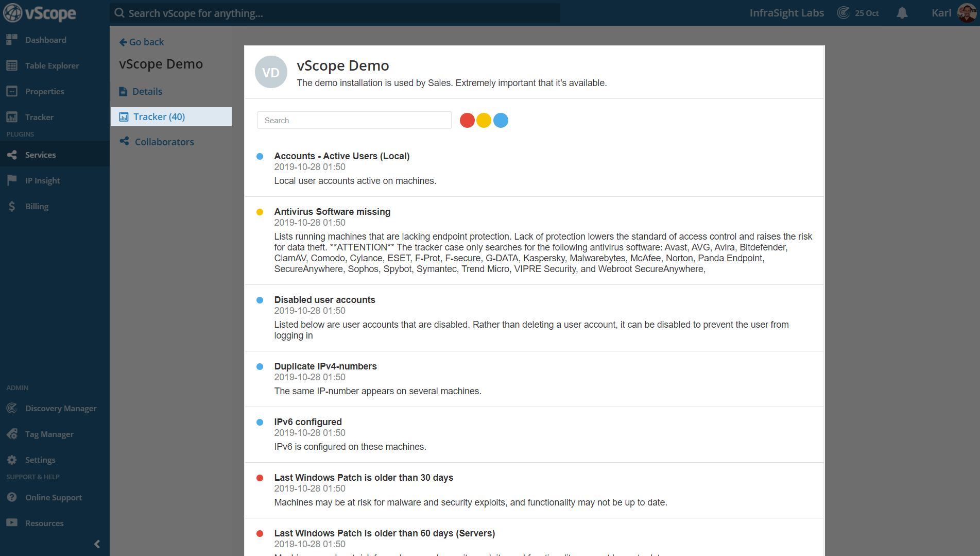Click the VD service avatar

point(271,72)
